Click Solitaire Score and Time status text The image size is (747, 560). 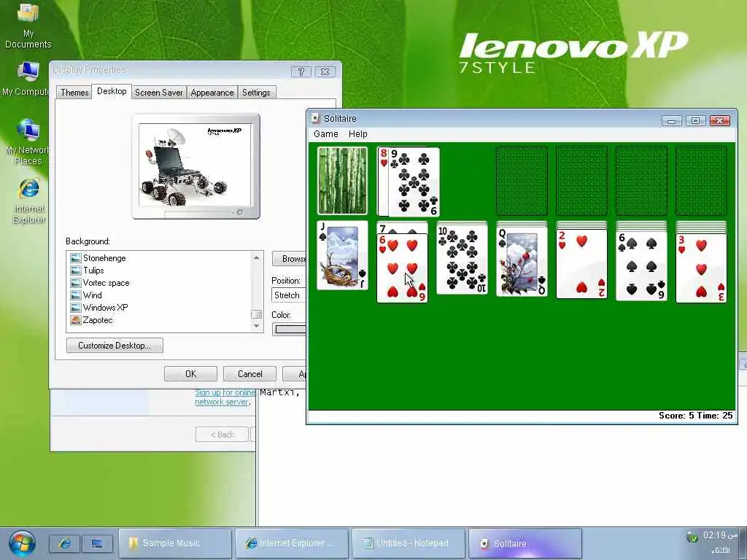pyautogui.click(x=695, y=416)
